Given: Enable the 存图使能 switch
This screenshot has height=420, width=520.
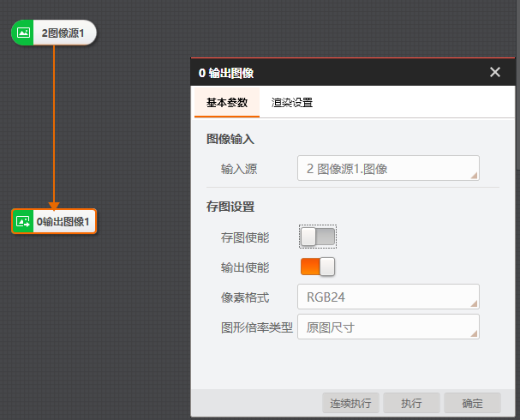Looking at the screenshot, I should (318, 237).
